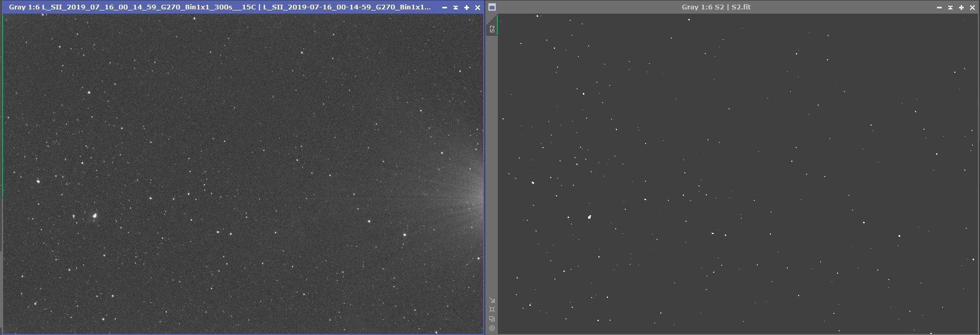The image size is (980, 335).
Task: Click the brightest star blob in the S2 image
Action: (590, 217)
